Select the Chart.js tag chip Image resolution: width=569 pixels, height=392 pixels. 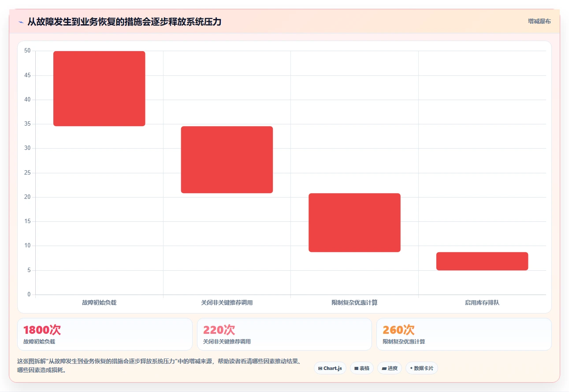pyautogui.click(x=330, y=368)
